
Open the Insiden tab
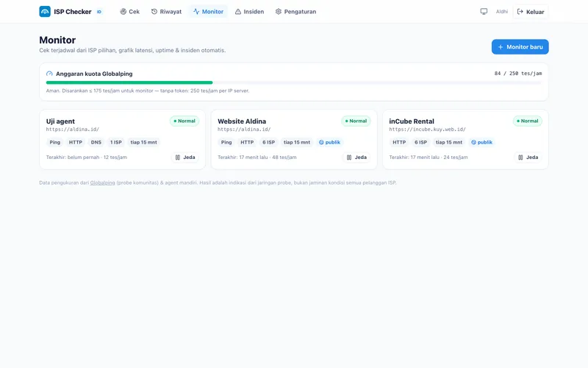tap(249, 12)
